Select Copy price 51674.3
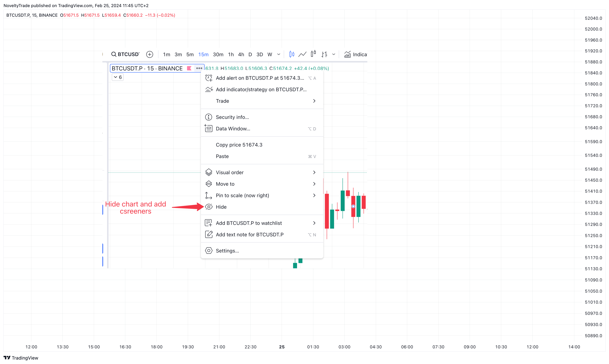 point(262,145)
